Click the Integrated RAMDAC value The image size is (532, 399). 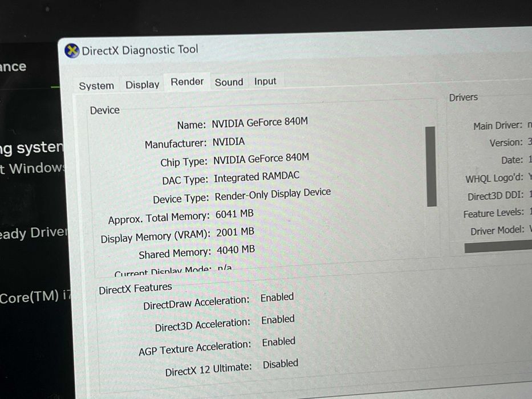tap(257, 177)
